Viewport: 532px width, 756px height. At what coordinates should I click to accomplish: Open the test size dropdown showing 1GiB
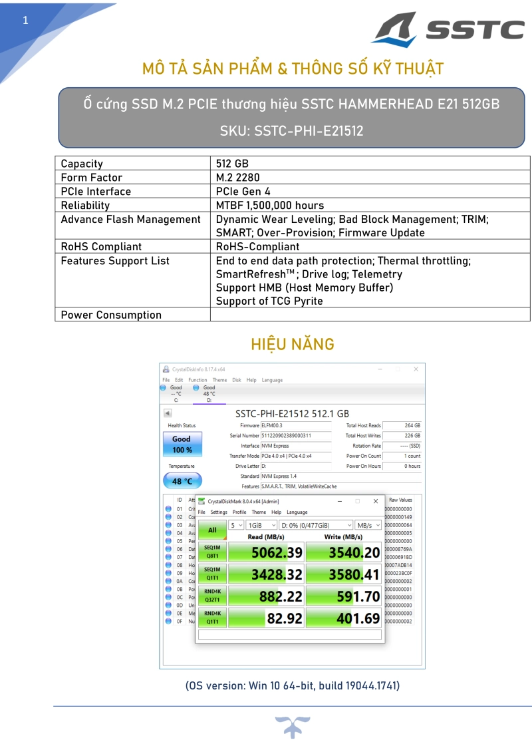tap(261, 524)
